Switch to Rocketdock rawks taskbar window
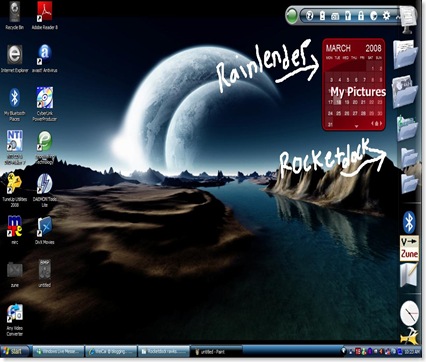This screenshot has height=362, width=426. pos(163,351)
